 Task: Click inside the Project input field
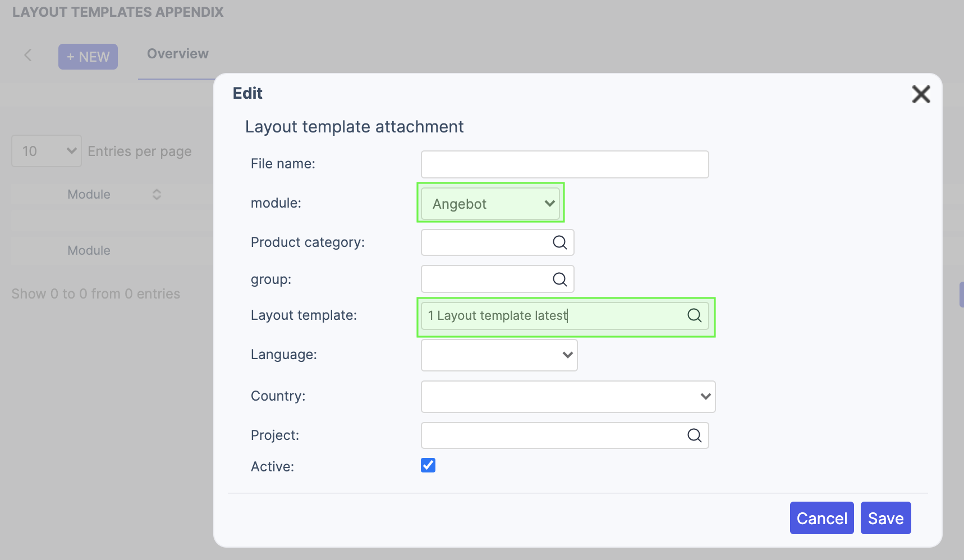(x=553, y=435)
